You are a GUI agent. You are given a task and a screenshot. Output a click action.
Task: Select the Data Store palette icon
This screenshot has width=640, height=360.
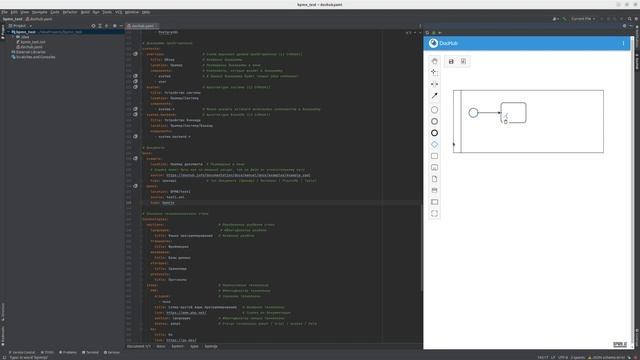point(434,190)
